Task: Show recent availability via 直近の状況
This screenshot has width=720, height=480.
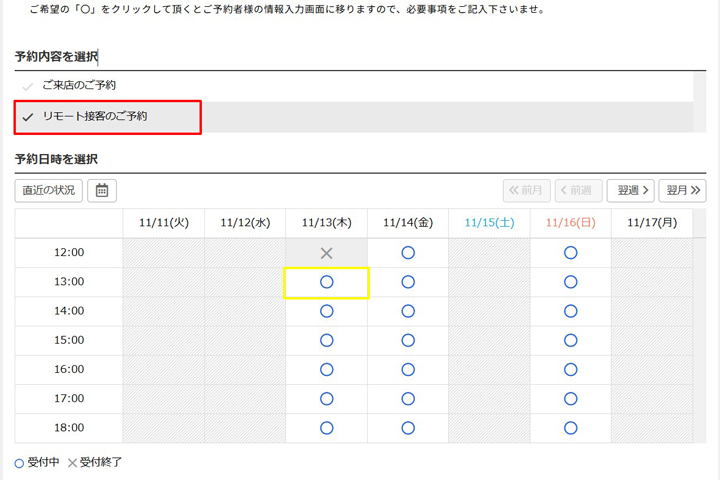Action: pos(49,190)
